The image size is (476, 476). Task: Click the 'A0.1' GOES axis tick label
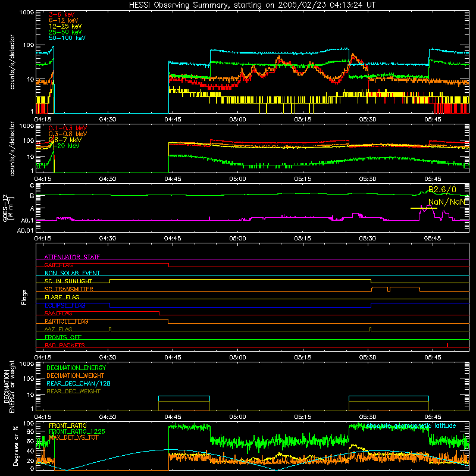[27, 221]
